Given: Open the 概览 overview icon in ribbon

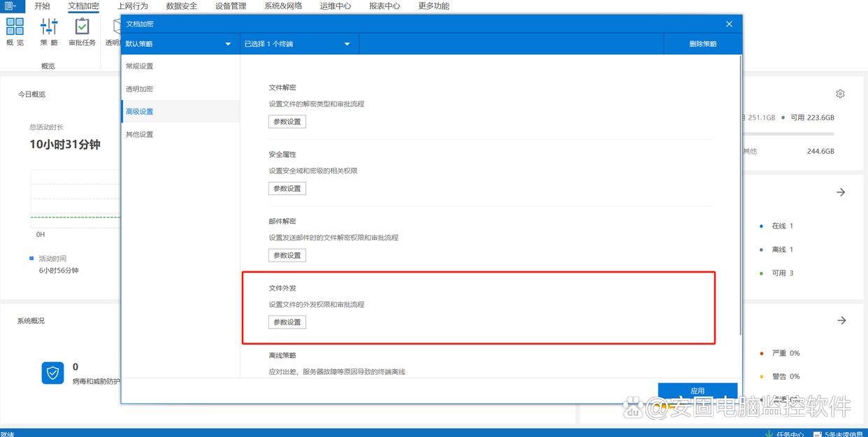Looking at the screenshot, I should pos(15,33).
